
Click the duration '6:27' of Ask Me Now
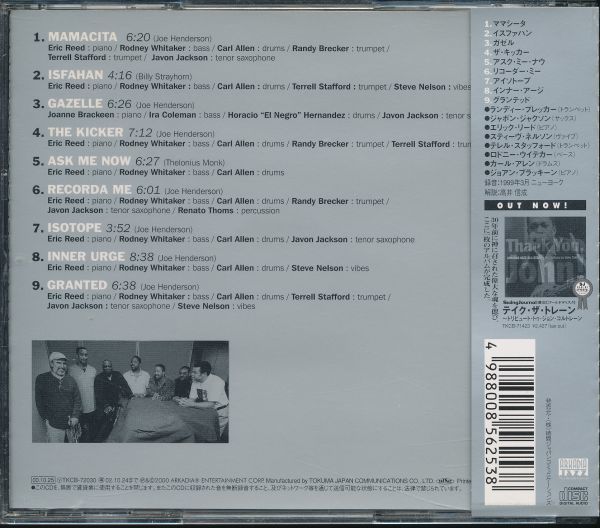[x=147, y=161]
